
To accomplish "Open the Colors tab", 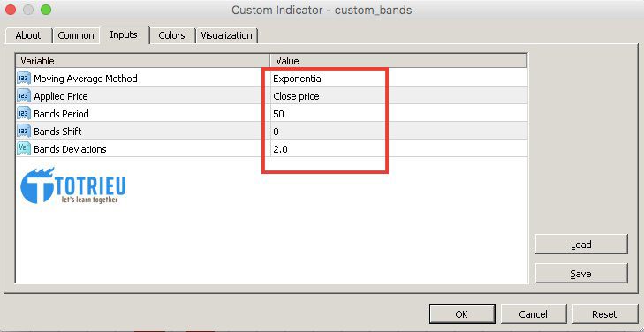I will [x=171, y=35].
